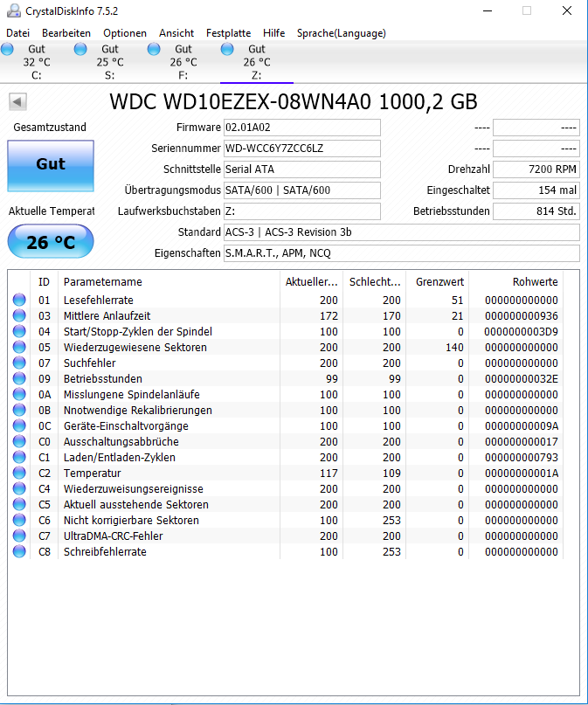Open the Hilfe menu
The height and width of the screenshot is (705, 588).
click(x=273, y=33)
